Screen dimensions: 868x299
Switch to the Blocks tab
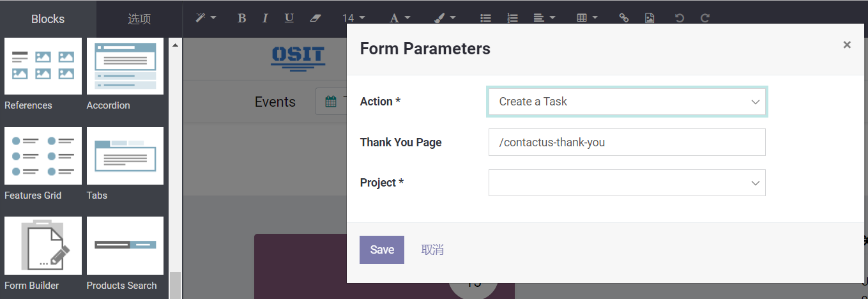tap(48, 19)
